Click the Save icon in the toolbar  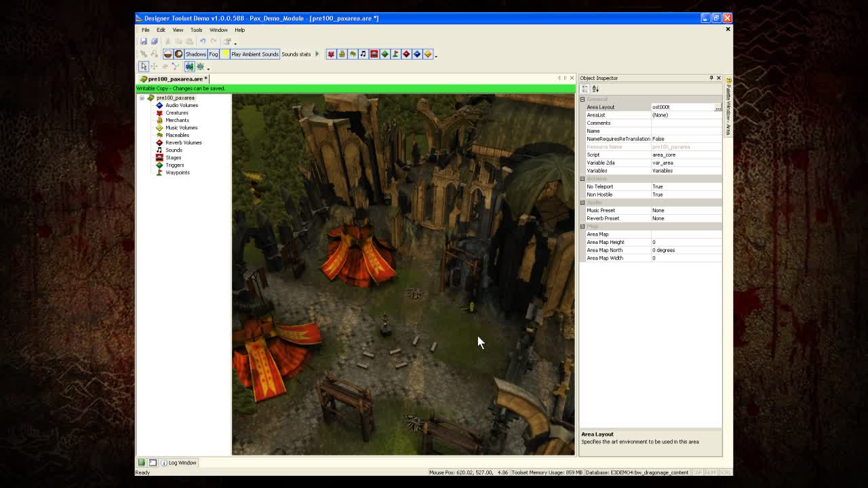click(144, 41)
